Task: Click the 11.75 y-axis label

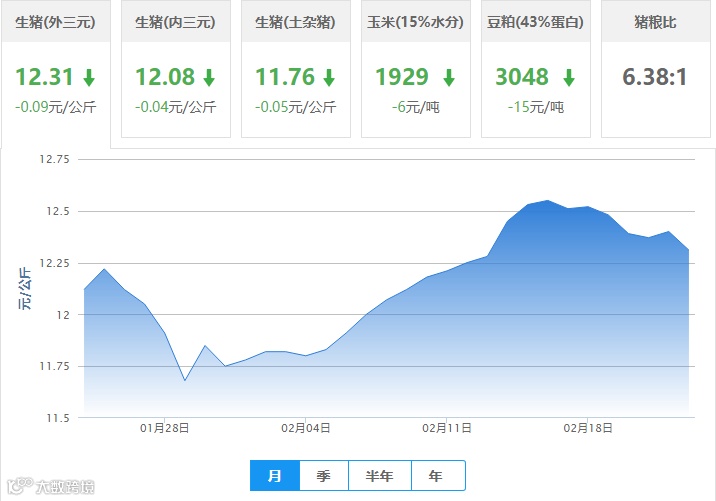Action: click(x=54, y=366)
